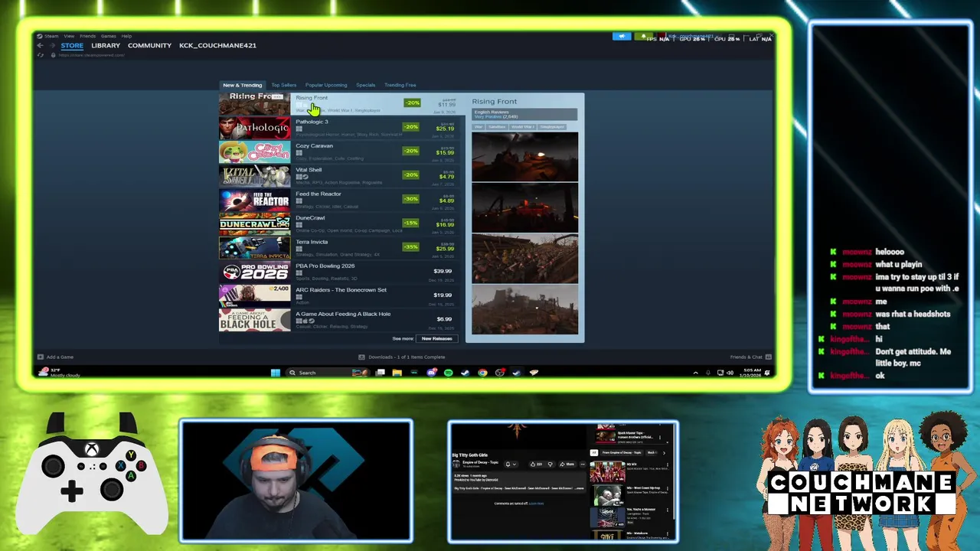Click the Vital Shell capsule image
This screenshot has height=551, width=980.
[255, 176]
